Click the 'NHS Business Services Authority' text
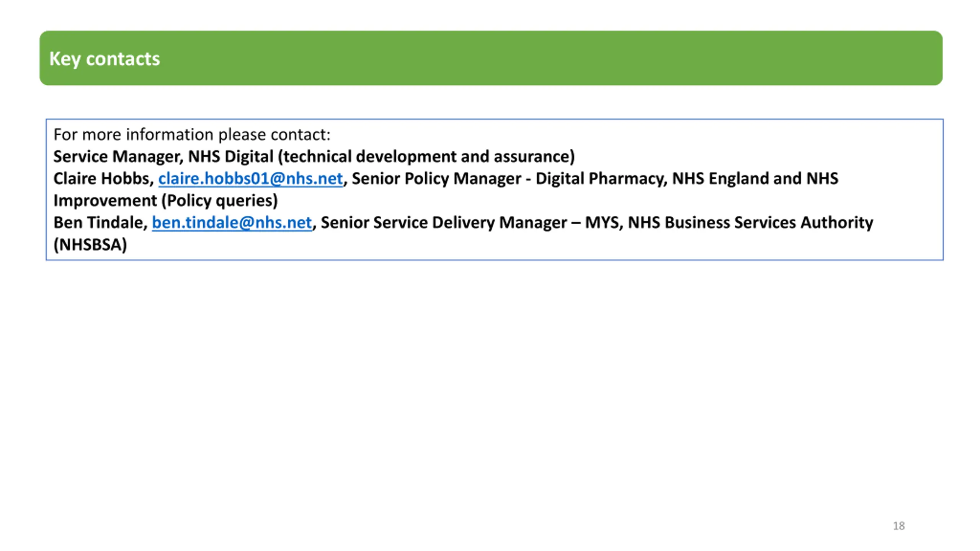The image size is (980, 551). click(x=750, y=223)
